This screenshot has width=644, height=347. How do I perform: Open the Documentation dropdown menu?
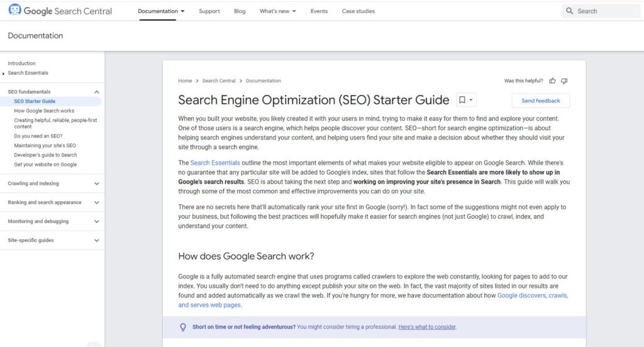(161, 11)
